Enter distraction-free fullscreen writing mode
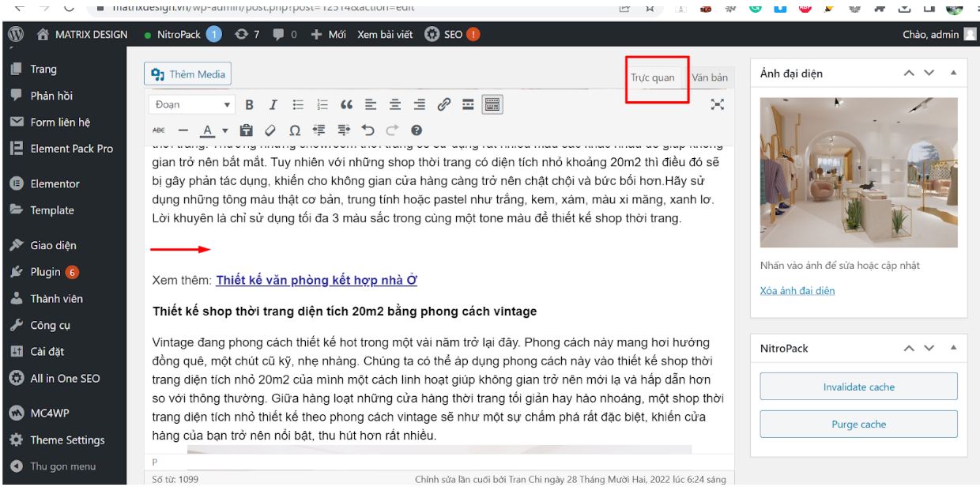This screenshot has width=980, height=487. point(717,104)
